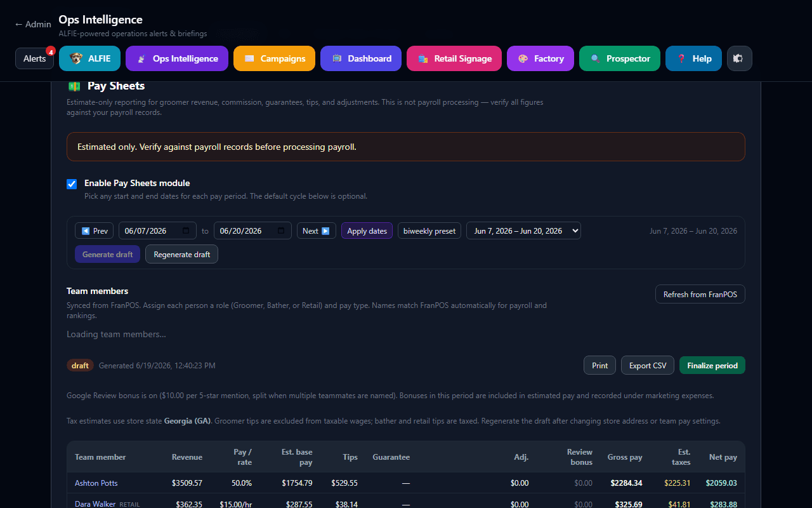Open the start date calendar picker icon
This screenshot has height=508, width=812.
tap(186, 231)
